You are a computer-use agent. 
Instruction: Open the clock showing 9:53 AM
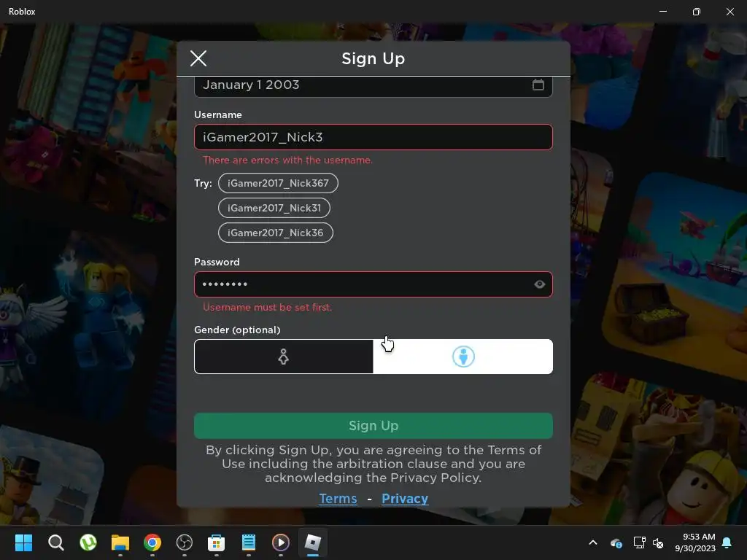point(695,542)
